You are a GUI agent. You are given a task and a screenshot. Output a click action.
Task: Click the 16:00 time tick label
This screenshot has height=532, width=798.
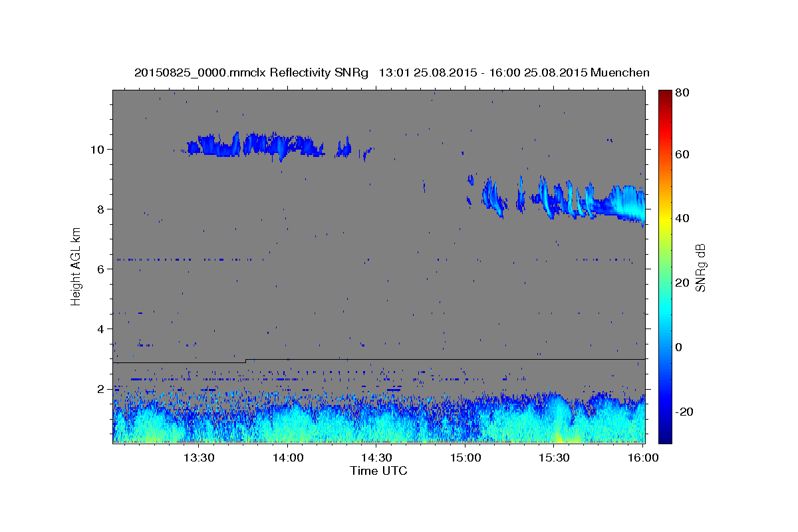tap(642, 458)
